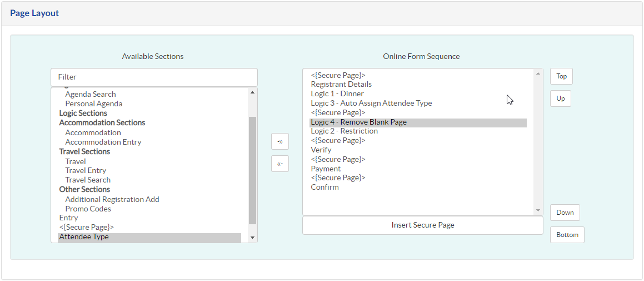Select the Travel Search item

[x=87, y=180]
